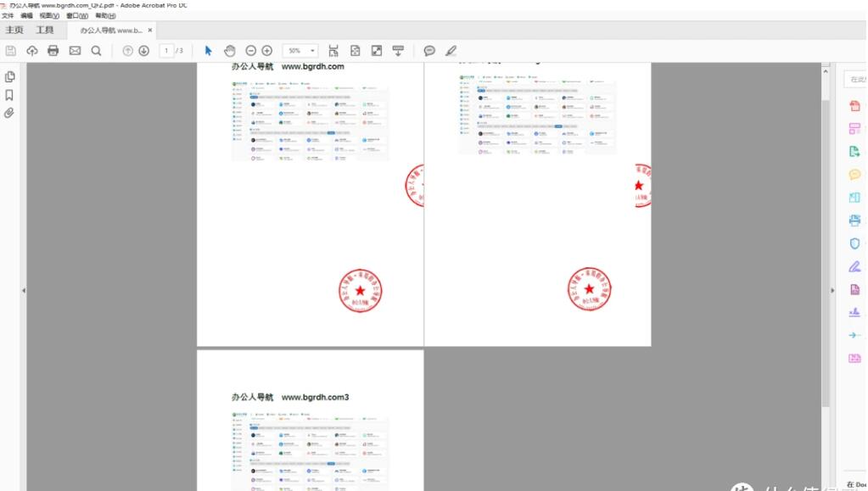The width and height of the screenshot is (868, 491).
Task: Open the attachments panel
Action: click(8, 114)
